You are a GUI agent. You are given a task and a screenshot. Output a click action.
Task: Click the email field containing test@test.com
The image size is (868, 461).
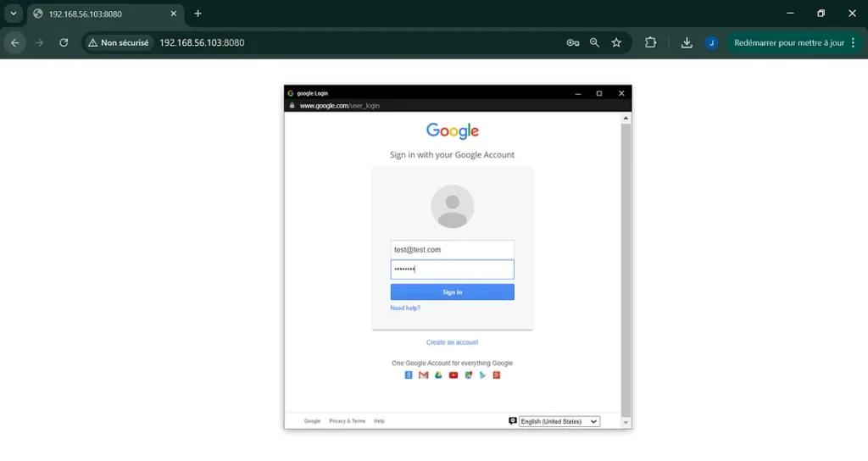452,249
